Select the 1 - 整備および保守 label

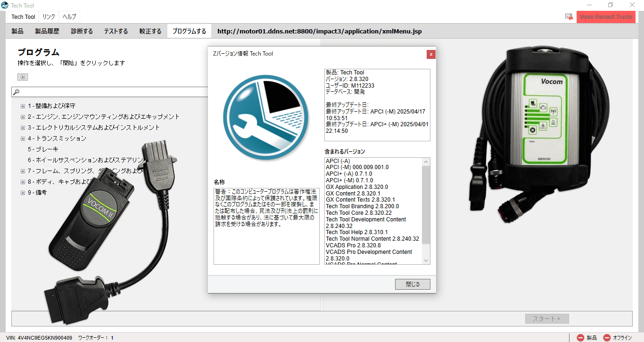click(51, 106)
